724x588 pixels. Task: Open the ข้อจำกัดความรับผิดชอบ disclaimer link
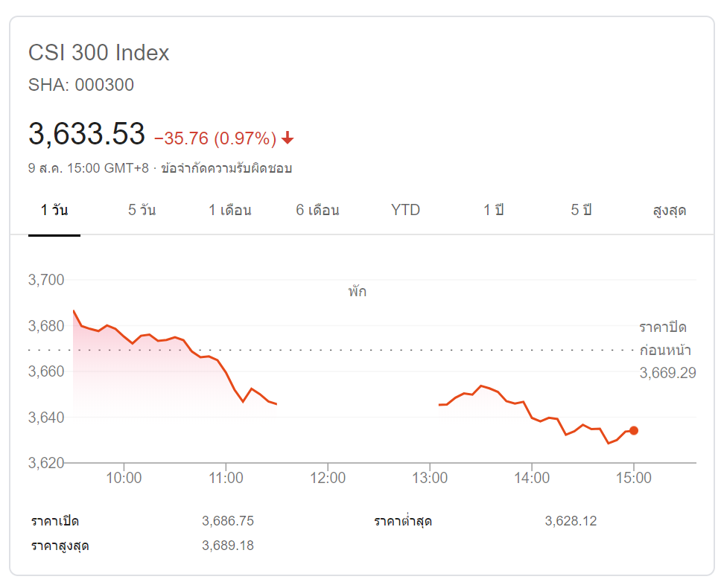coord(232,168)
